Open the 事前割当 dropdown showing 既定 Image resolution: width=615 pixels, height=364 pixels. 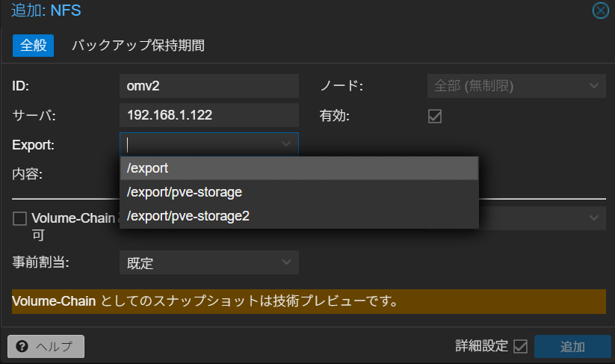(x=209, y=262)
